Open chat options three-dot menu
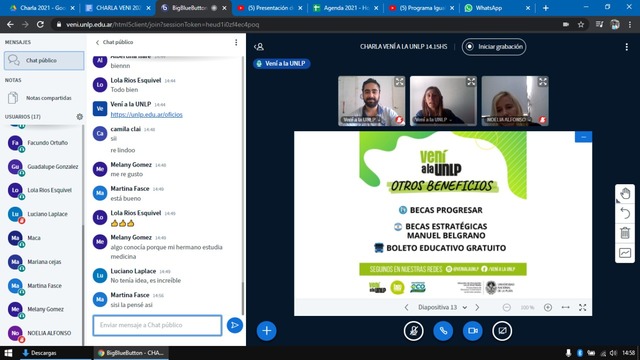Image resolution: width=640 pixels, height=360 pixels. (236, 42)
